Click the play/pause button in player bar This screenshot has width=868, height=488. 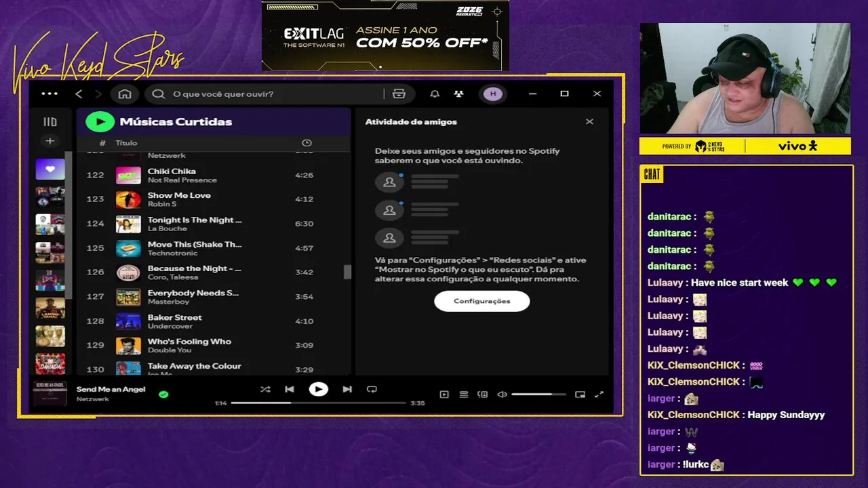tap(318, 389)
